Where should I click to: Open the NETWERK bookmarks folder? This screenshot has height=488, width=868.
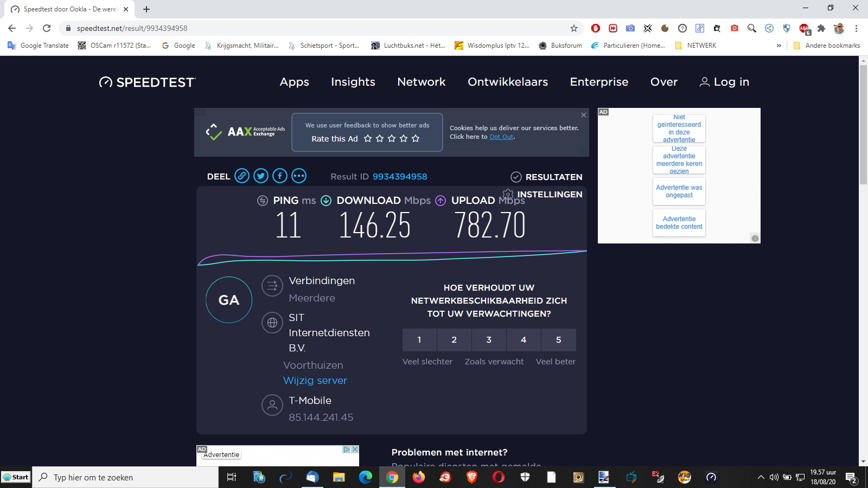tap(695, 46)
